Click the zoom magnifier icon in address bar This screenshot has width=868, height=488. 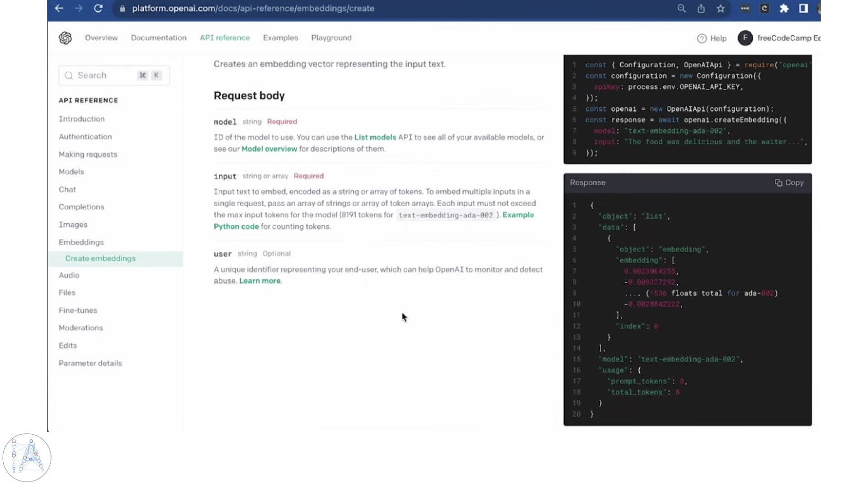click(x=681, y=8)
